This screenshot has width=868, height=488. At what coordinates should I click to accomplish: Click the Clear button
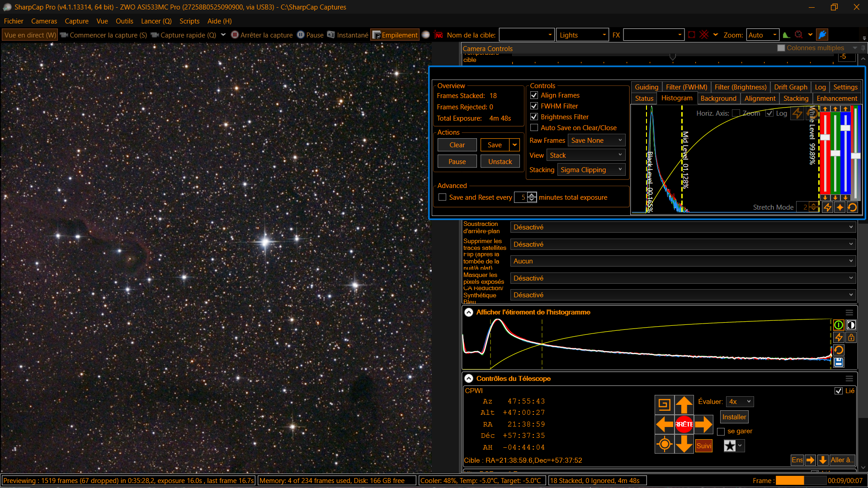click(457, 145)
